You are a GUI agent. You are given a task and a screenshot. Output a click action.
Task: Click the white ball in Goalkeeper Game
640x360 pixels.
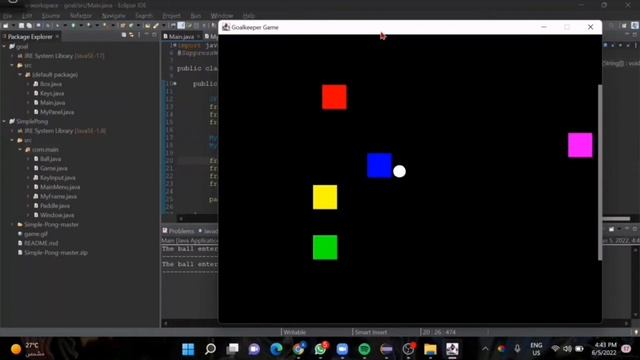tap(399, 171)
